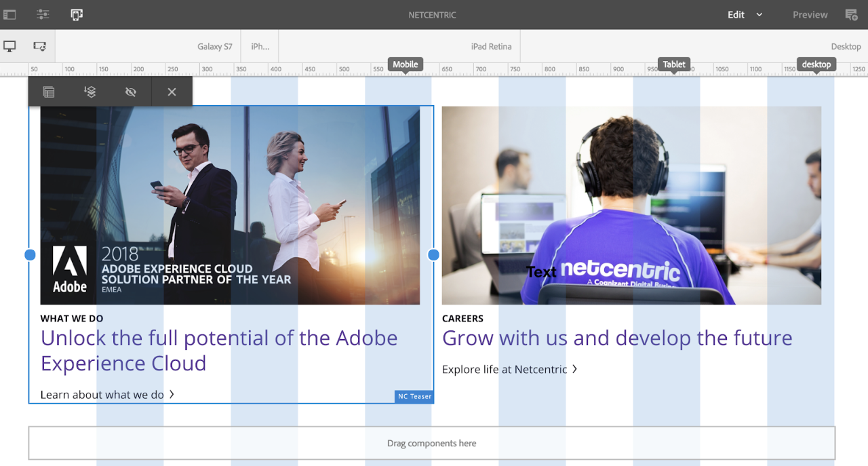Close the component layout toolbar
The image size is (868, 466).
point(172,92)
